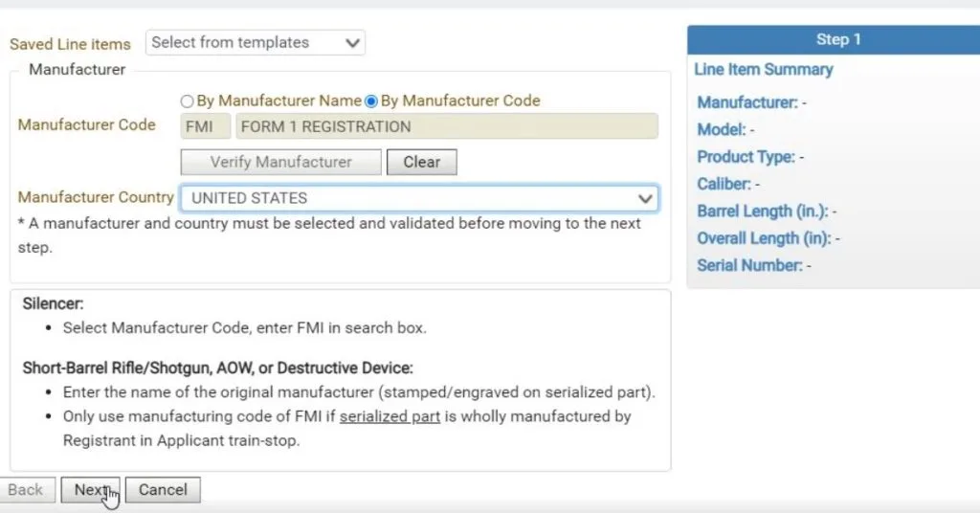
Task: Open the serialized part link
Action: [x=390, y=416]
